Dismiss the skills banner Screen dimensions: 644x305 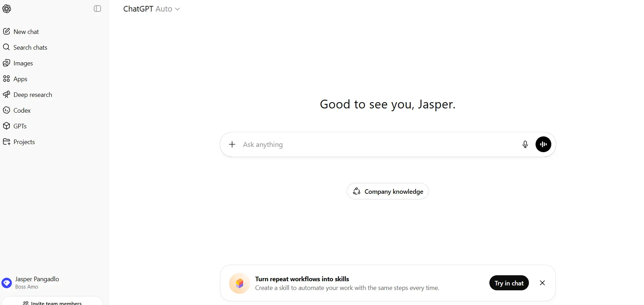click(x=542, y=283)
